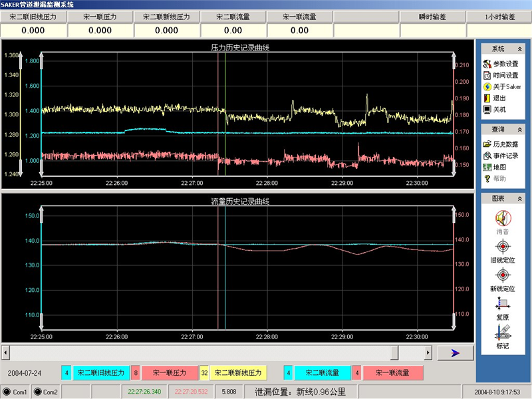Collapse the 系统 panel section
This screenshot has width=532, height=399.
tap(521, 49)
